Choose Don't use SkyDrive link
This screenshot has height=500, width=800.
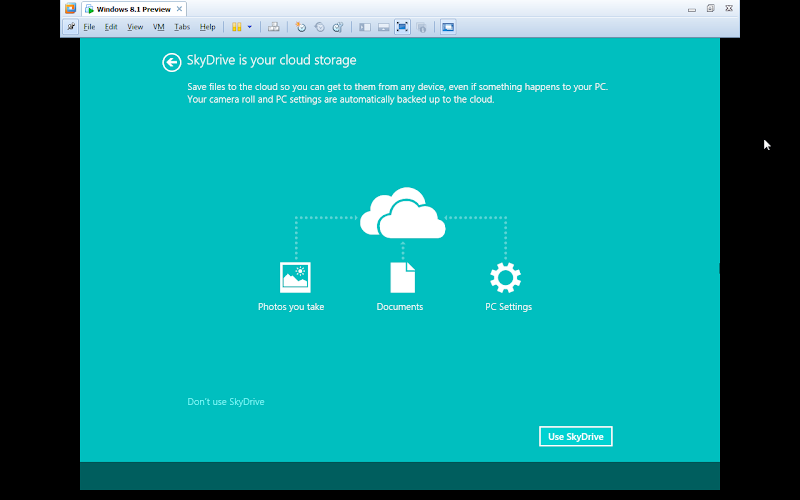point(226,402)
